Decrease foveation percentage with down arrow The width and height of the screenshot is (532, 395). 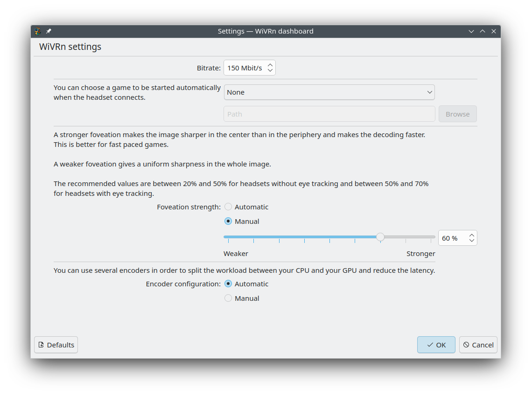471,241
